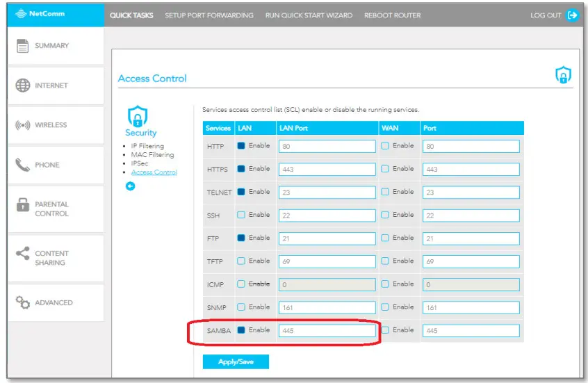Go to Advanced section
Screen dimensions: 588x383
tap(56, 302)
